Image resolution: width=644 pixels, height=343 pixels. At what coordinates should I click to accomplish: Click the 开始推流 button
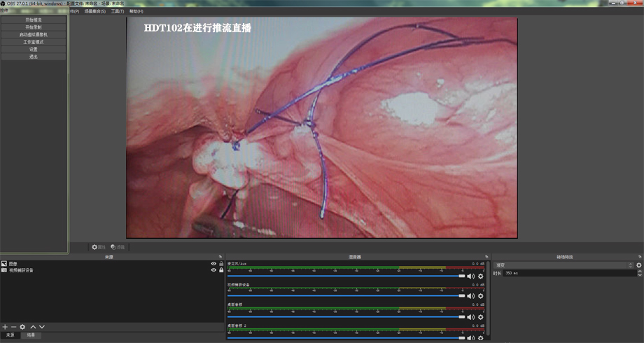(x=34, y=20)
